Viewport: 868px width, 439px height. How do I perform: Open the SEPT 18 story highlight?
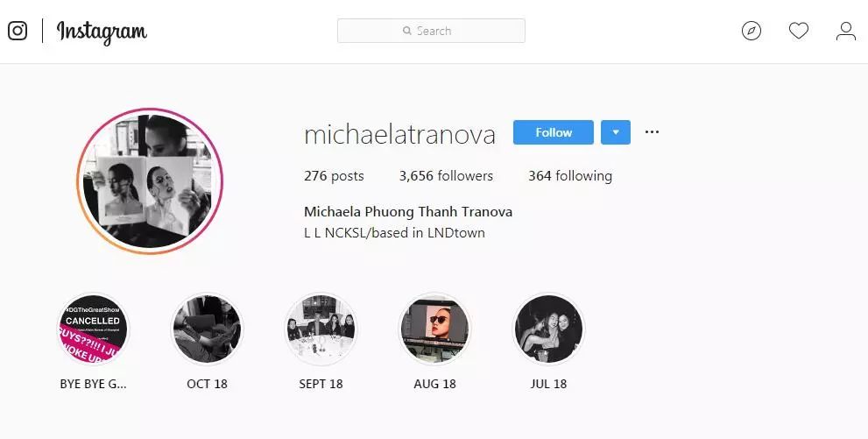pos(321,329)
